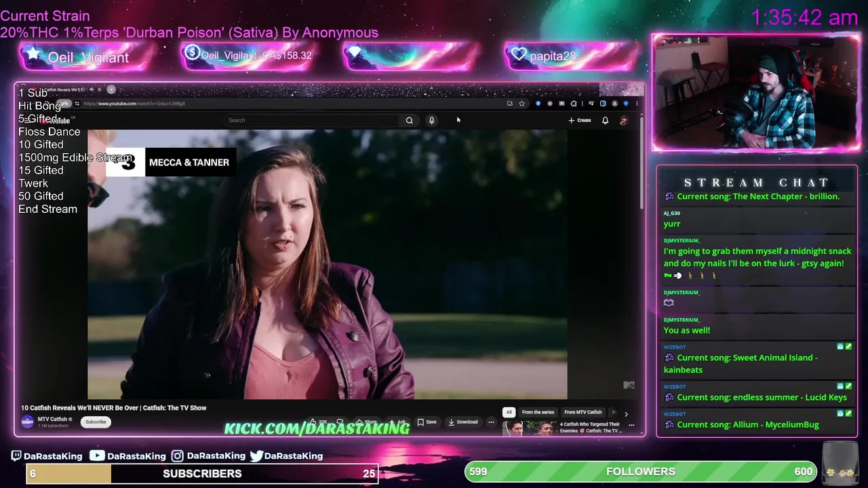Bookmark this page with star icon
Screen dimensions: 868x488
(521, 104)
